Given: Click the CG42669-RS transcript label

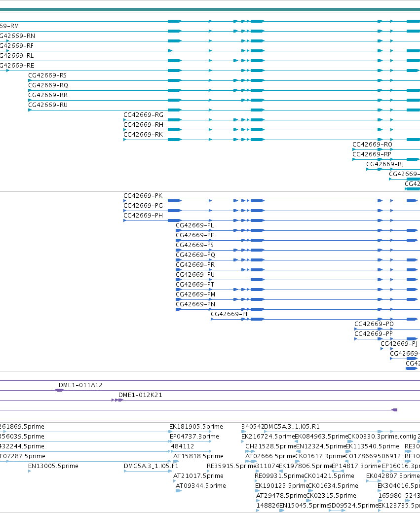Looking at the screenshot, I should click(47, 75).
